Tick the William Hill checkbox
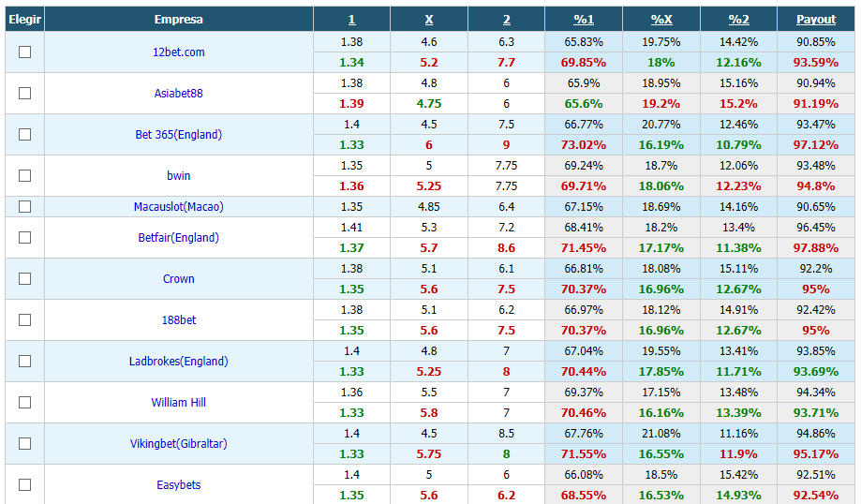Viewport: 861px width, 504px height. 24,403
